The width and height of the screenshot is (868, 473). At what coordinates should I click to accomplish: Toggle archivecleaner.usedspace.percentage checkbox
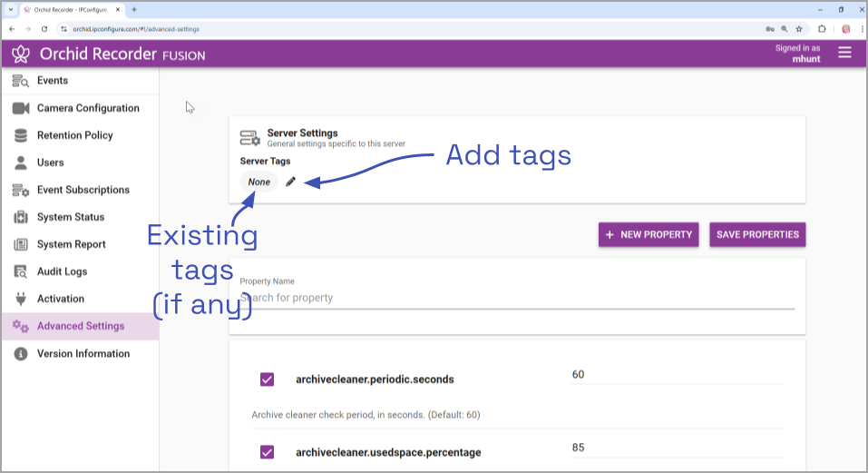click(267, 452)
